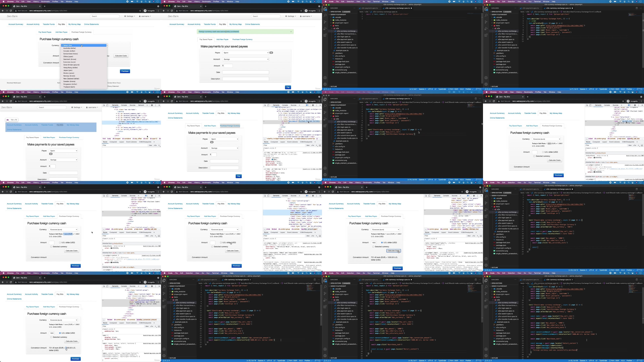Screen dimensions: 644x362
Task: Open Source Control in VS Code window showing Ln 32, Col 56
Action: (486, 294)
